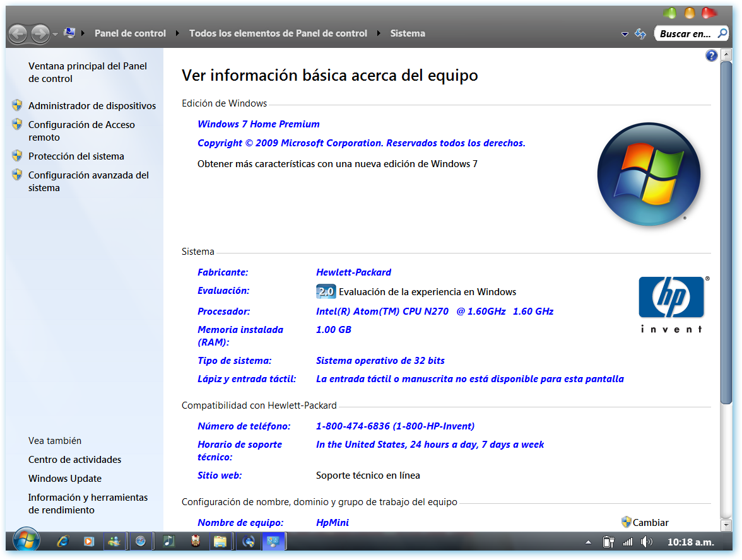Open Configuración avanzada del sistema
This screenshot has height=560, width=742.
pos(88,182)
